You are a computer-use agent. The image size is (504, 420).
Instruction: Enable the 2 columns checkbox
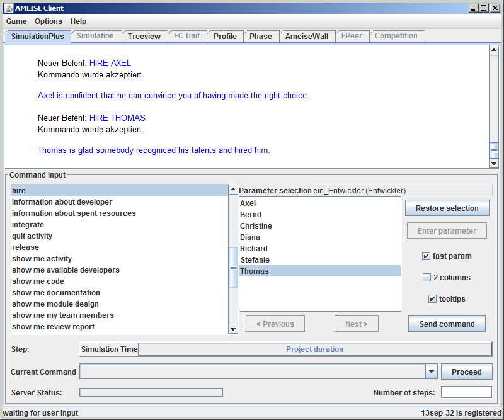(427, 278)
